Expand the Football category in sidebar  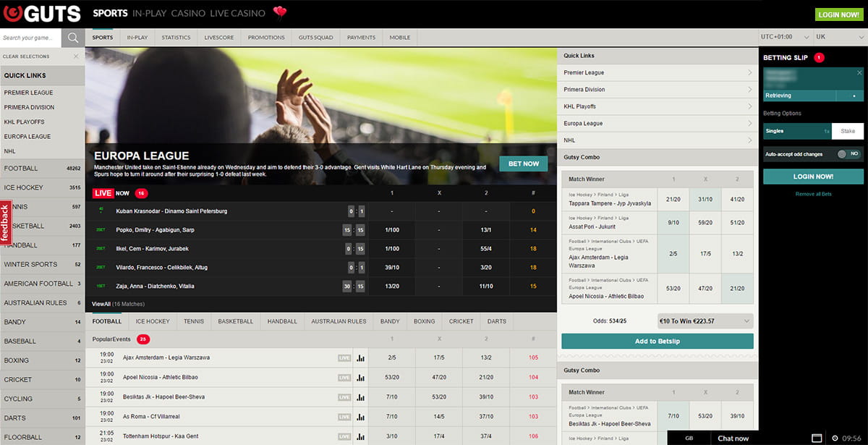pyautogui.click(x=42, y=168)
